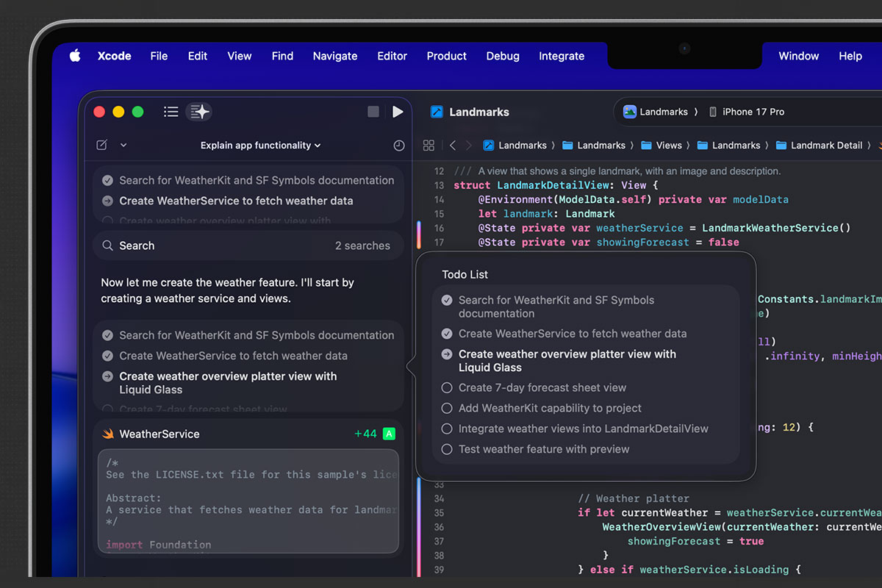Click the magnifier icon in the Search row
Viewport: 882px width, 588px height.
point(108,245)
